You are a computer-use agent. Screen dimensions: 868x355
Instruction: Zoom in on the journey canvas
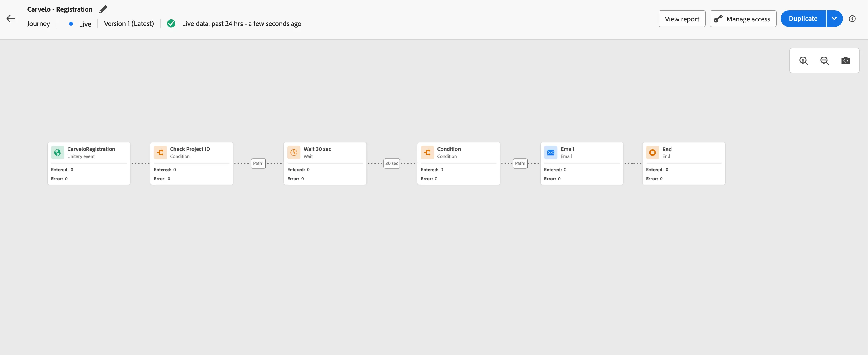(x=803, y=61)
